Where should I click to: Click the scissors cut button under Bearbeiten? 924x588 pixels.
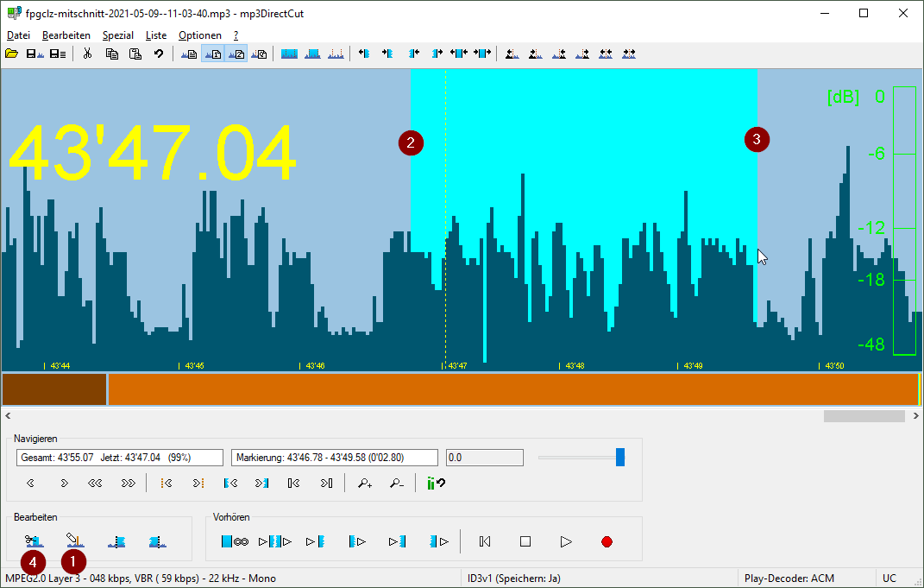[34, 542]
